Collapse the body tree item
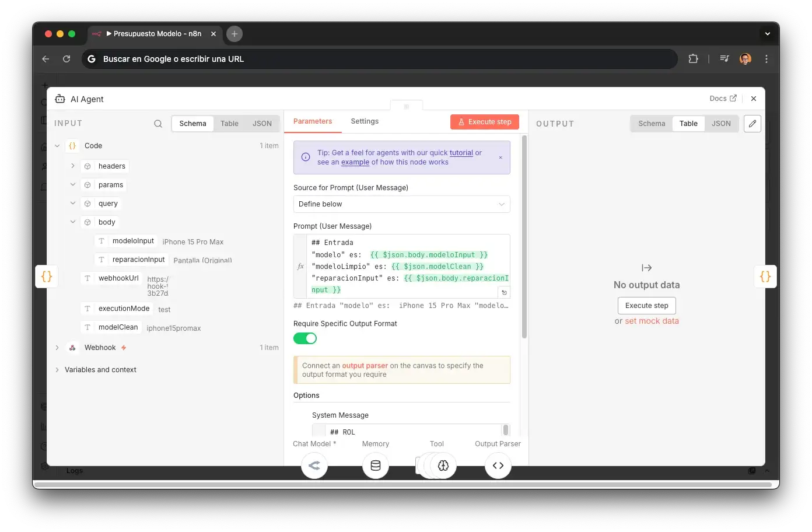 pos(72,222)
